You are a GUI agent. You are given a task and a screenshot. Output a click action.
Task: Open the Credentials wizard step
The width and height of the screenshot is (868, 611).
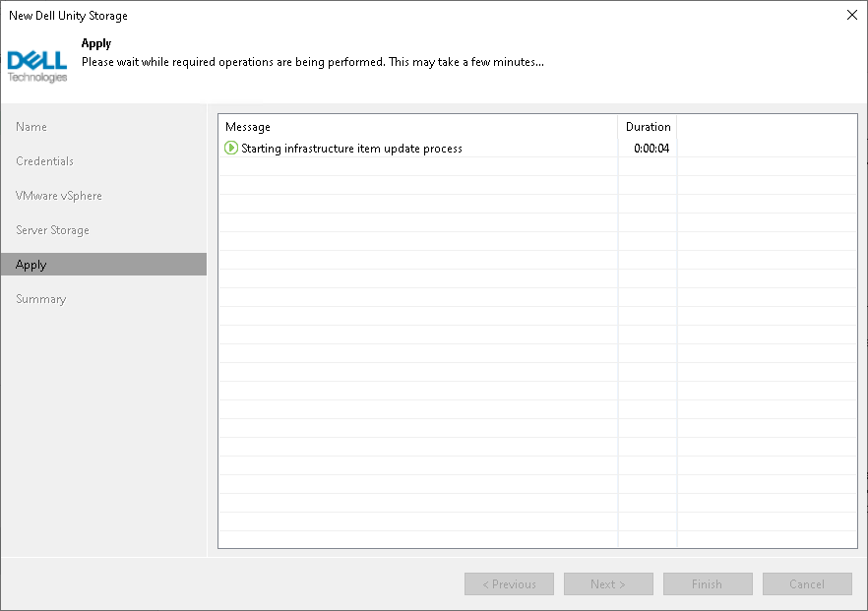pyautogui.click(x=44, y=161)
